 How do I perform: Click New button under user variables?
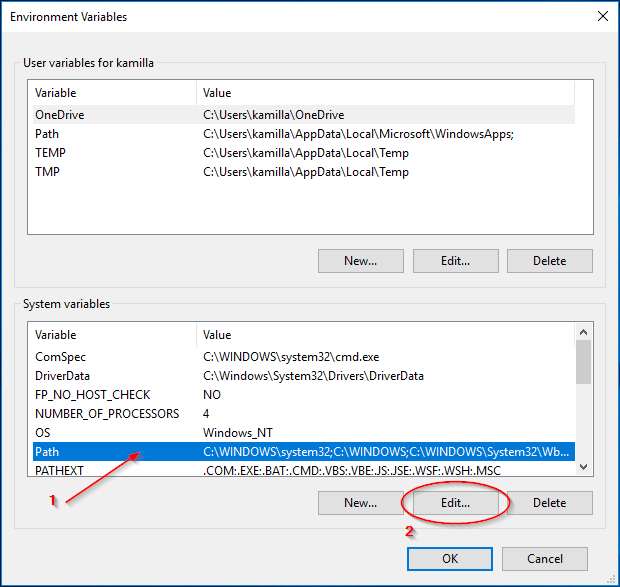(360, 261)
